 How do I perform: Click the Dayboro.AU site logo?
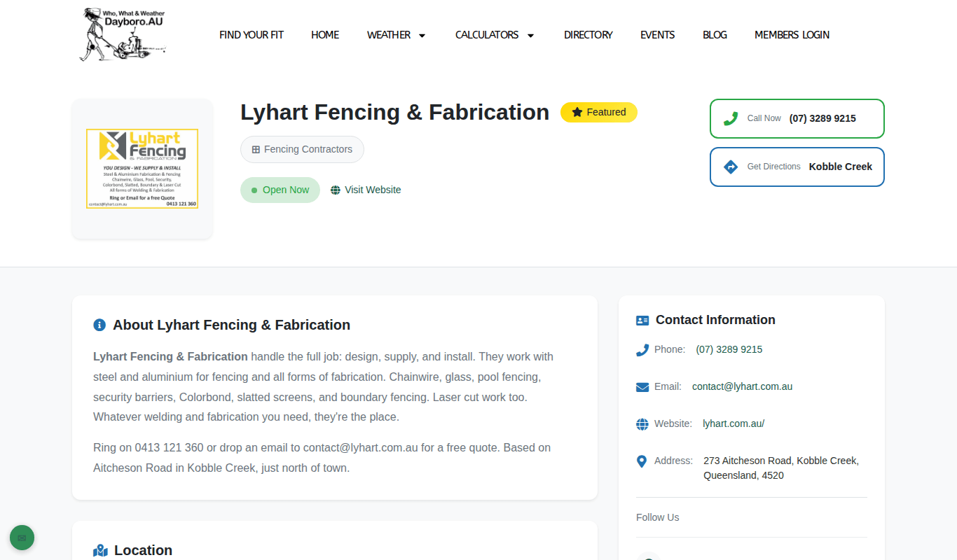coord(123,34)
